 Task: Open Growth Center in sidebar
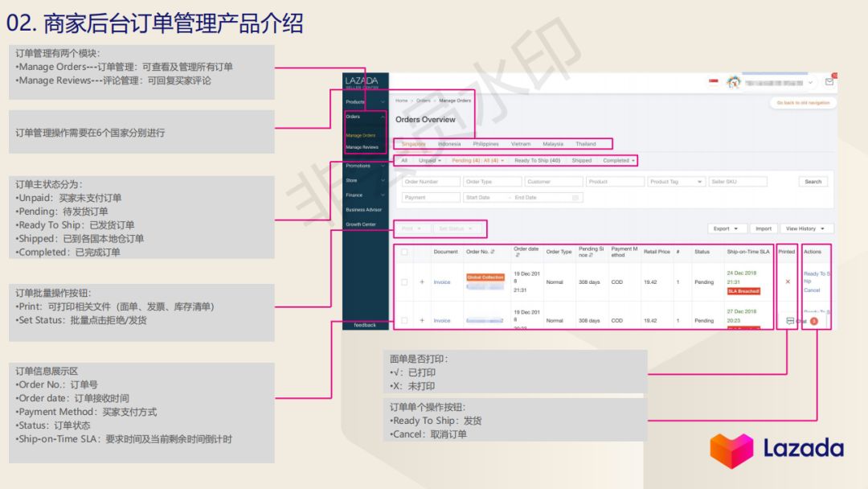361,224
